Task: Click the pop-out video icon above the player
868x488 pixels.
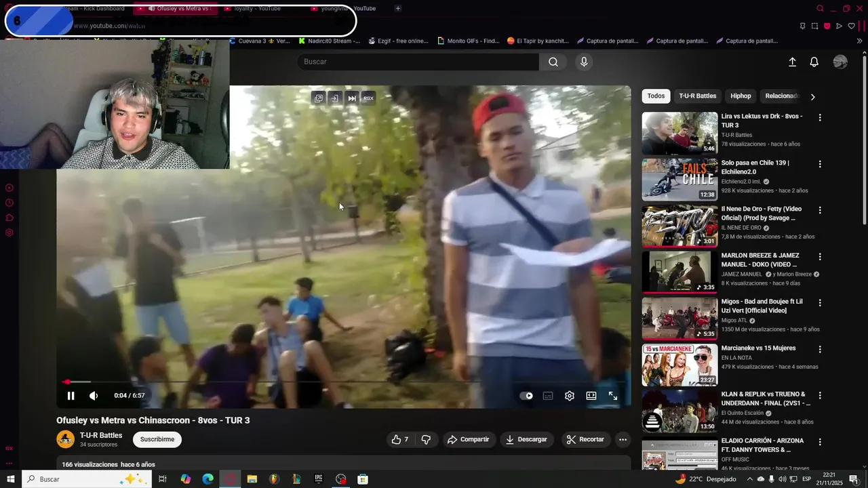Action: point(318,98)
